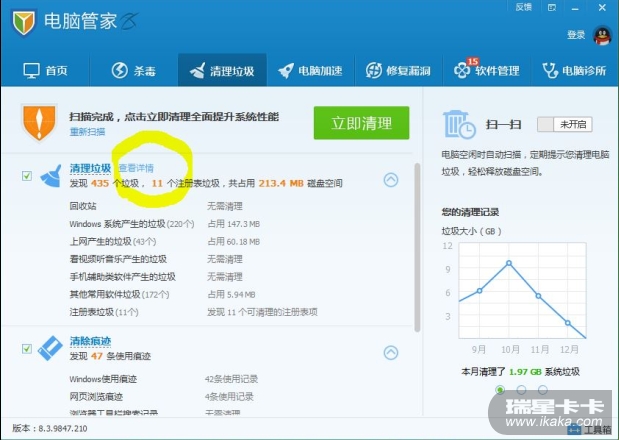This screenshot has width=619, height=440.
Task: Click the eraser icon beside 清除痕迹
Action: click(50, 348)
